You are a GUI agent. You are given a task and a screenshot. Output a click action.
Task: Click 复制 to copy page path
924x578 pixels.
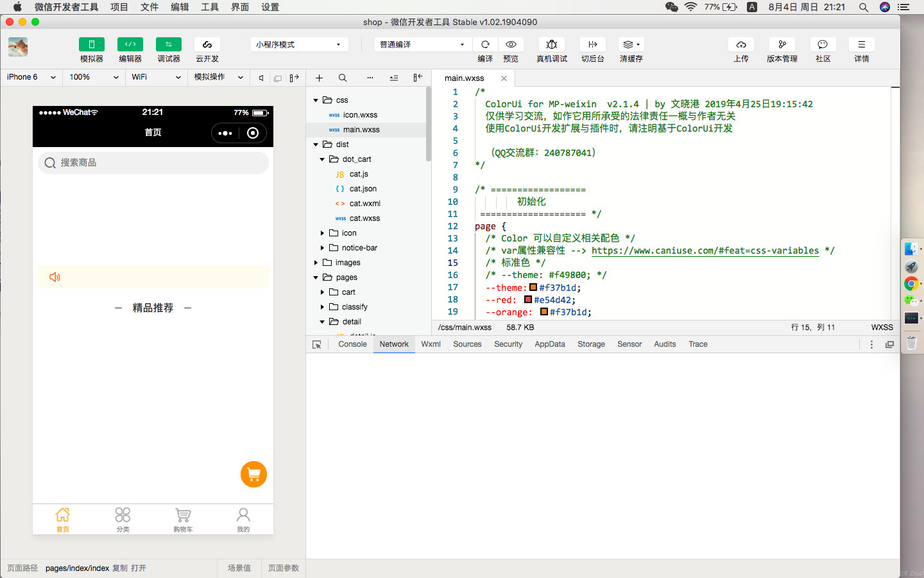[120, 568]
